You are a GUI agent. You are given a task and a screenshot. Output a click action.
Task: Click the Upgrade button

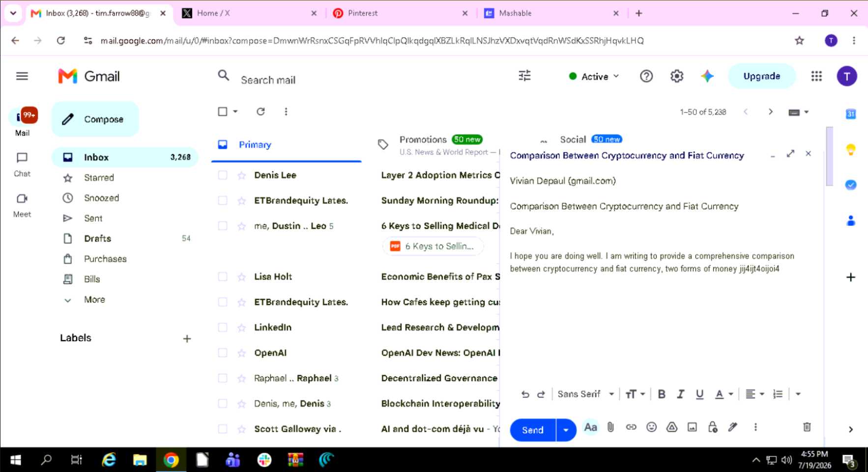(x=761, y=76)
